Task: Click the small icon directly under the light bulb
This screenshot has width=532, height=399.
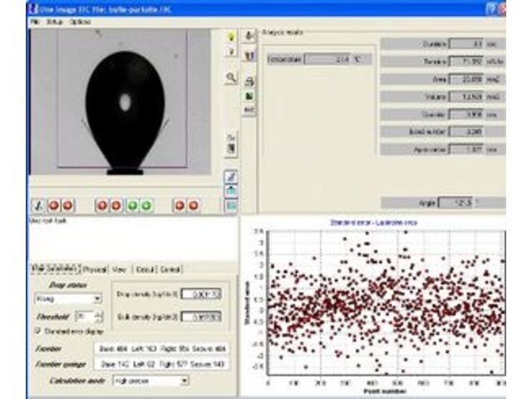Action: click(x=231, y=52)
